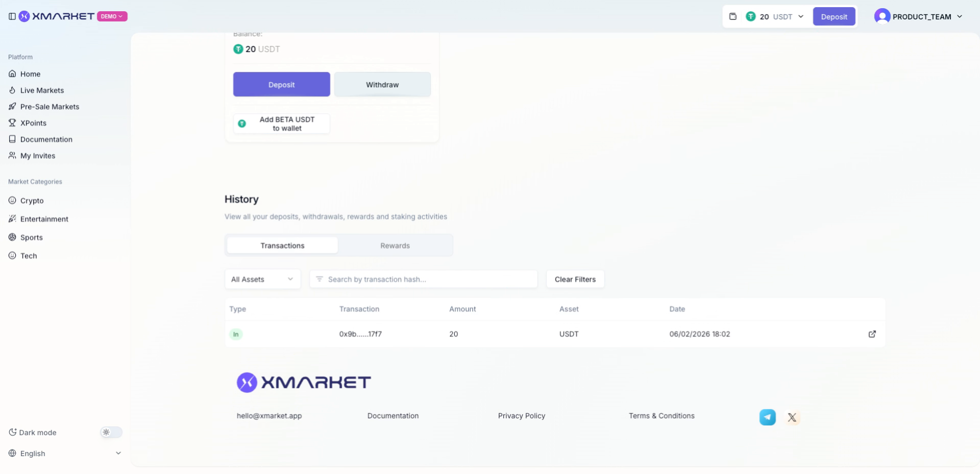
Task: Open the X (Twitter) social link
Action: 792,417
